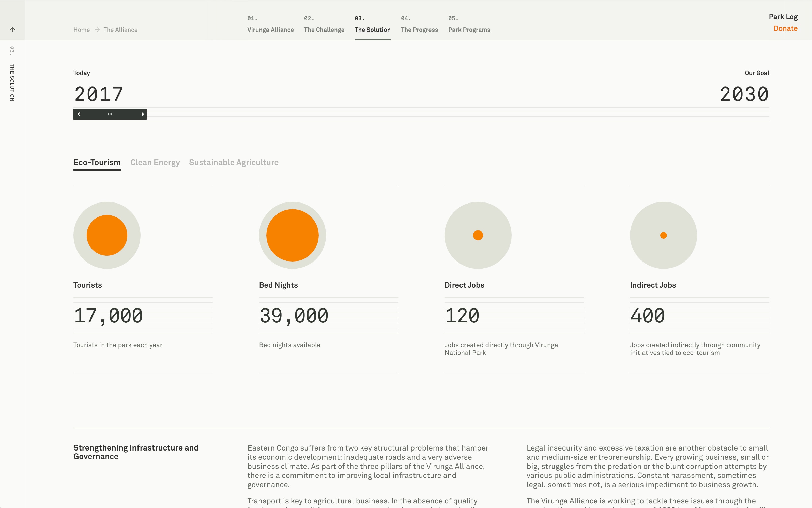Click the Indirect Jobs circle chart
Image resolution: width=812 pixels, height=508 pixels.
pos(663,235)
